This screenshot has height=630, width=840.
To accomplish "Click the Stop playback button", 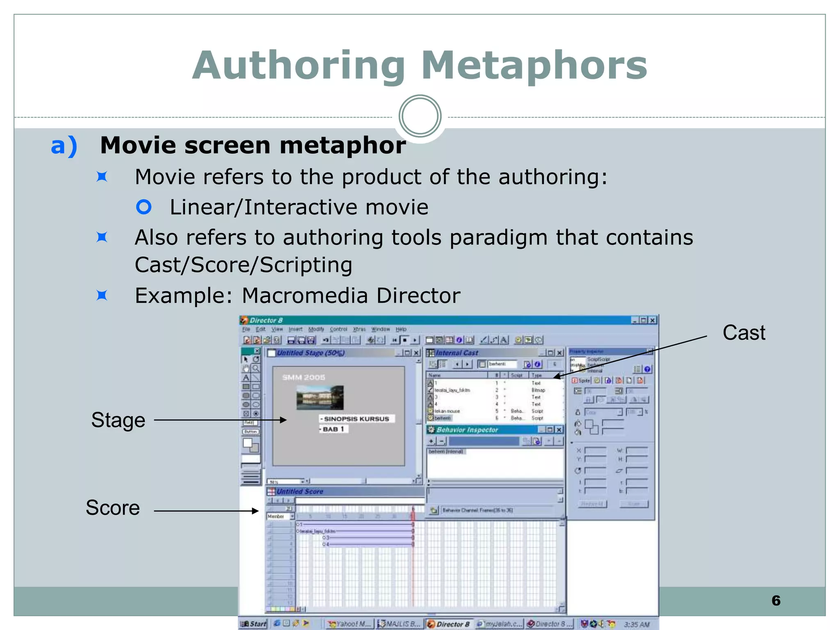I will (404, 340).
